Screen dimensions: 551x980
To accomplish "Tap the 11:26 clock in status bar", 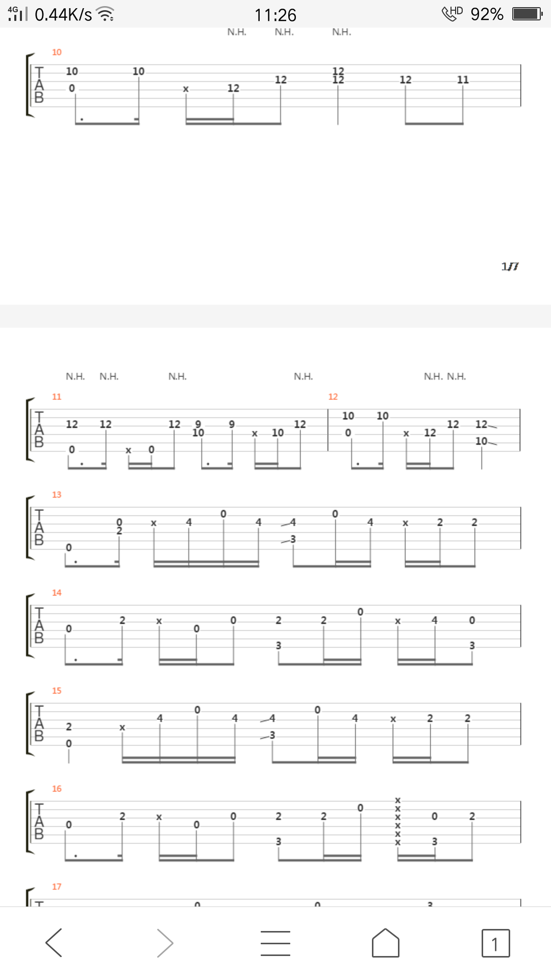I will tap(275, 15).
